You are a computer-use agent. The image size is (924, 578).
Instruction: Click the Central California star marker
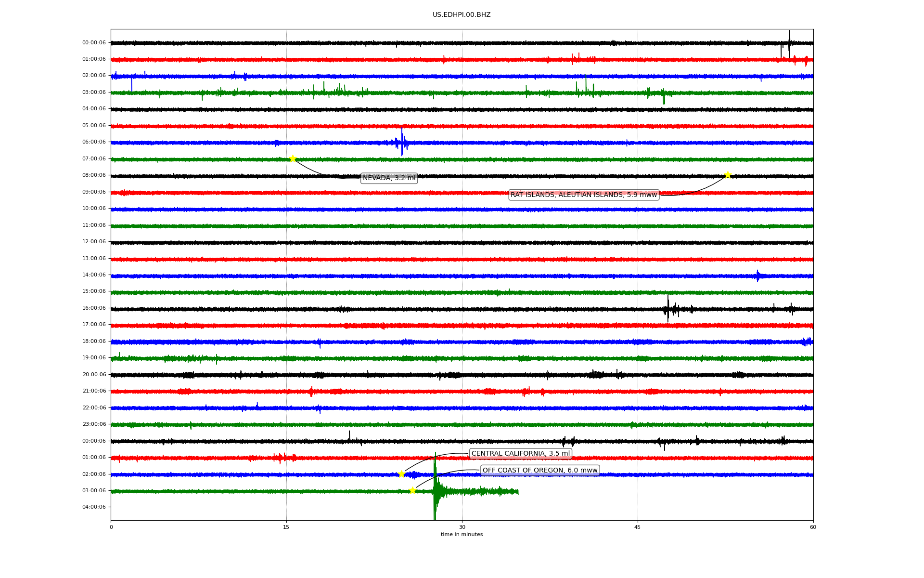[x=401, y=474]
